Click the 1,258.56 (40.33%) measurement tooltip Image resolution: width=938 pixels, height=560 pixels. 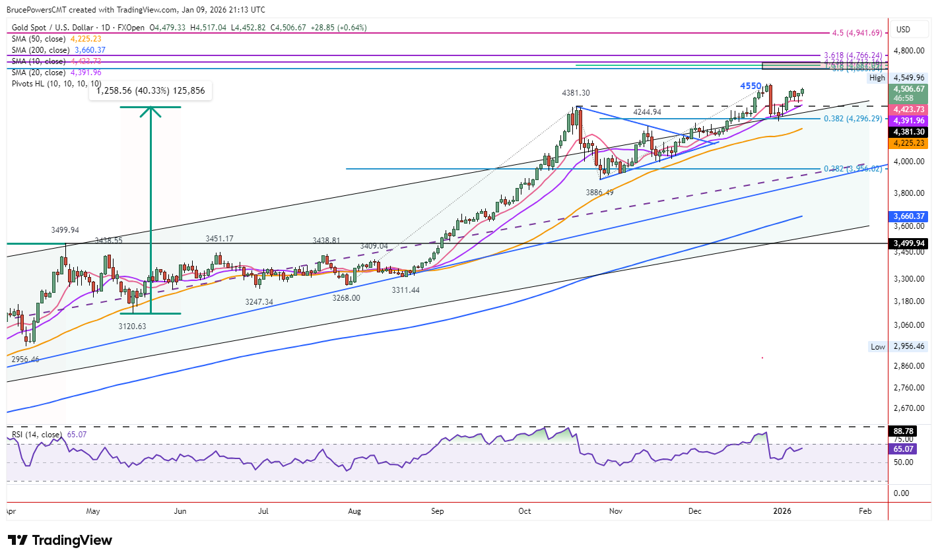pos(151,90)
